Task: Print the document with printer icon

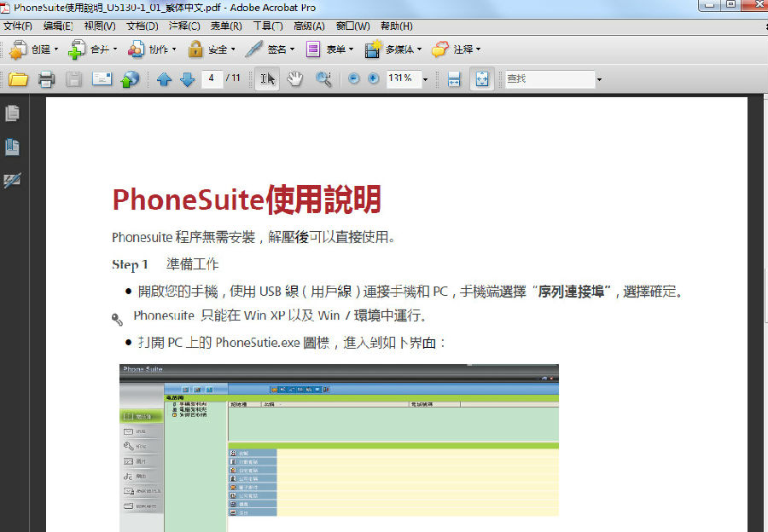Action: (x=47, y=78)
